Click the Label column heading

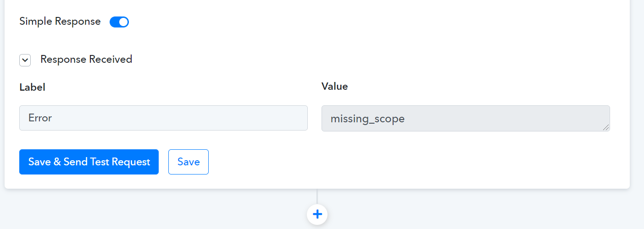point(32,87)
